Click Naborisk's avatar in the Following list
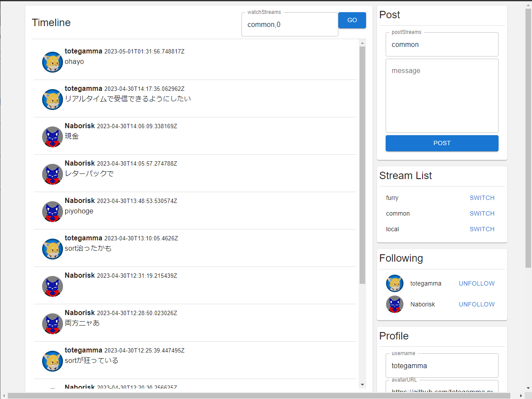532x399 pixels. pyautogui.click(x=395, y=304)
